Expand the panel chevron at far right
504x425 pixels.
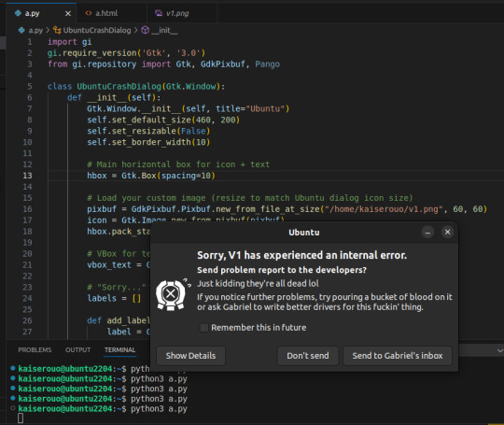pyautogui.click(x=500, y=350)
